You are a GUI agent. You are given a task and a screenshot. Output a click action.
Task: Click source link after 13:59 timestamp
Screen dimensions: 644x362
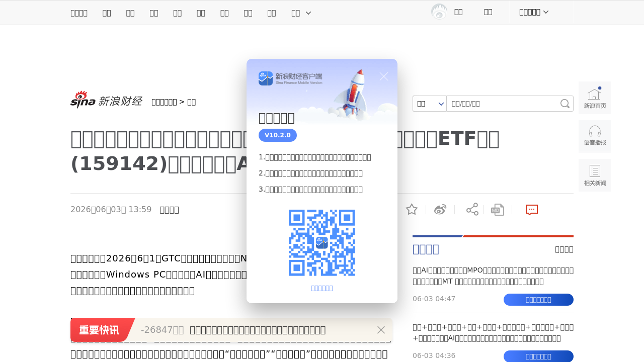tap(169, 210)
